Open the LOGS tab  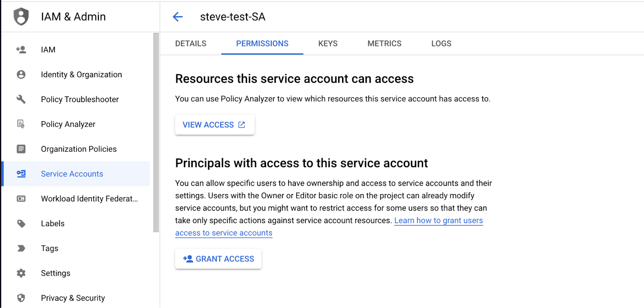pos(441,43)
